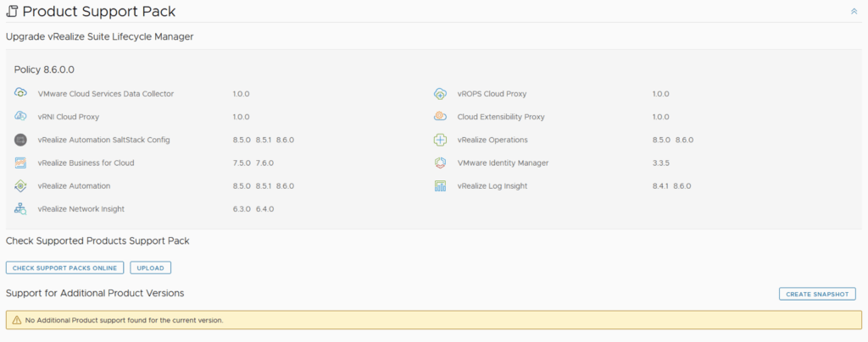Collapse the Product Support Pack section

[854, 11]
